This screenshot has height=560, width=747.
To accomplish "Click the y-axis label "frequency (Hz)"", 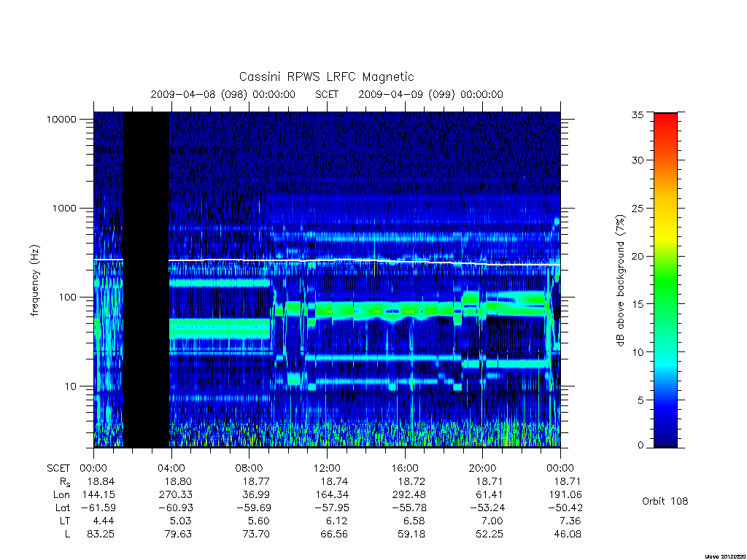I will click(x=34, y=281).
